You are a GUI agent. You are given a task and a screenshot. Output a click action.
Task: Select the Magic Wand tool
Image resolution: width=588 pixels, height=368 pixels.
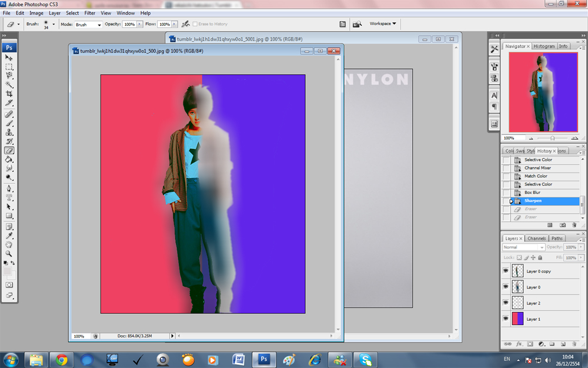click(9, 84)
